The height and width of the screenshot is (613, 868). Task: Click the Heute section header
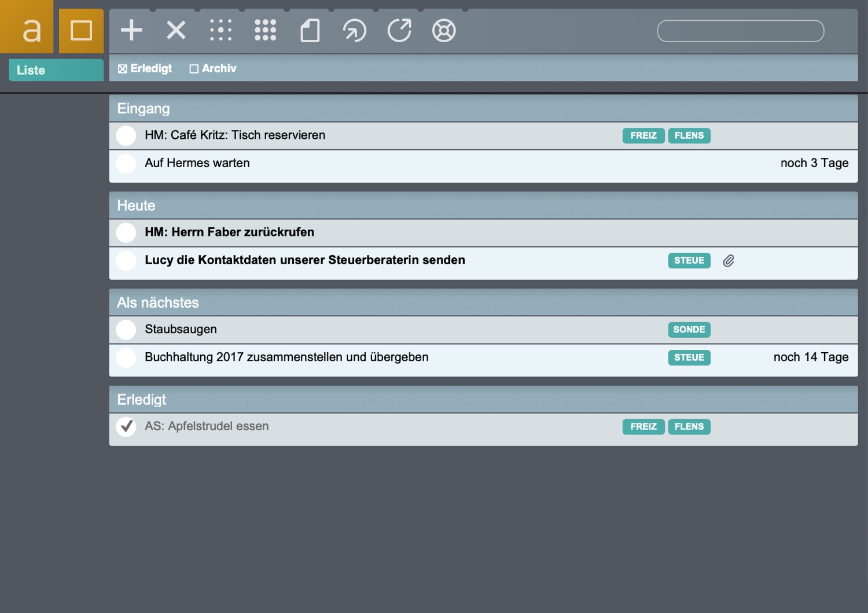(483, 205)
